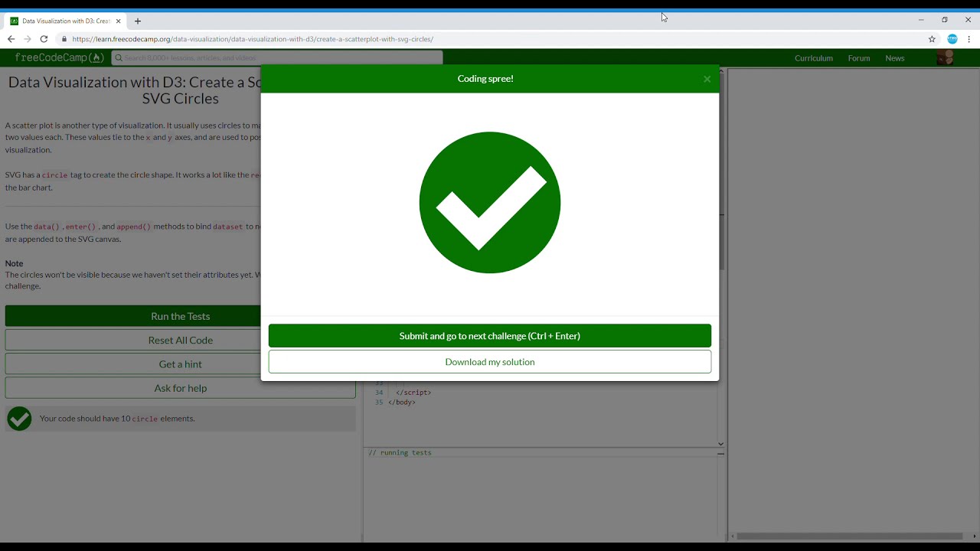The width and height of the screenshot is (980, 551).
Task: Close the Coding spree dialog
Action: coord(707,79)
